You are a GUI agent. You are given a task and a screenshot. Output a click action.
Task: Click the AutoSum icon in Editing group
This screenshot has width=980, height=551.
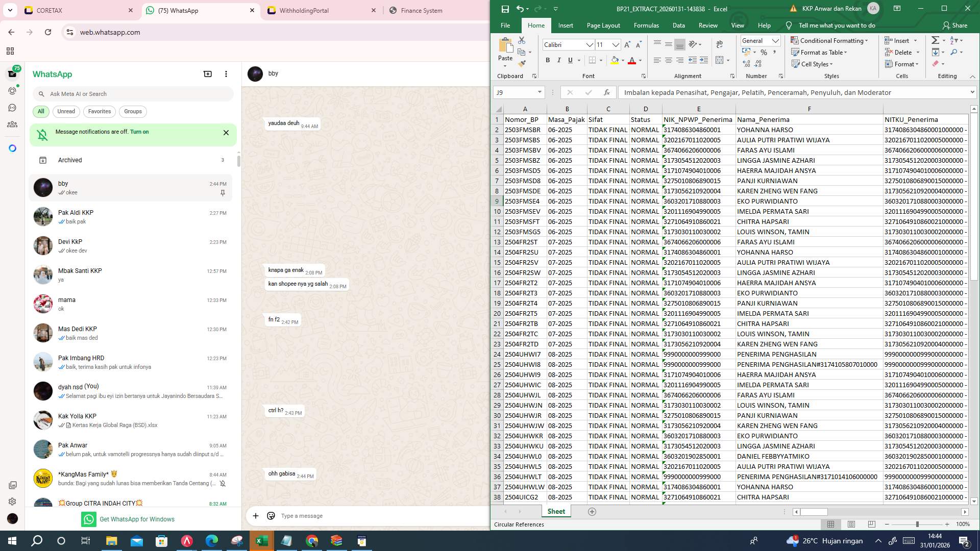pos(936,40)
